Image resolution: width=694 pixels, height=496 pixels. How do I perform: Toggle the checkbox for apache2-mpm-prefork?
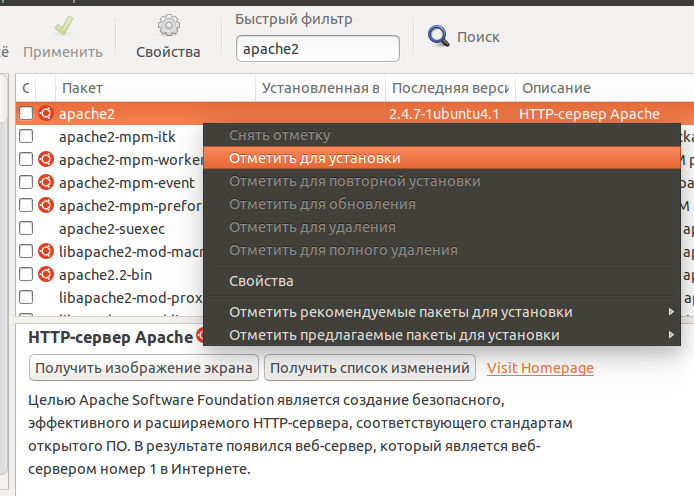[x=26, y=205]
